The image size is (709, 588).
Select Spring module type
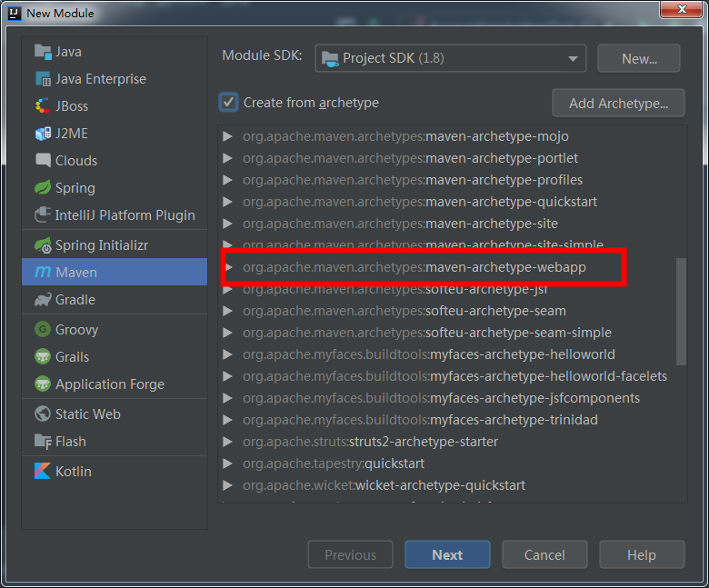[x=115, y=187]
